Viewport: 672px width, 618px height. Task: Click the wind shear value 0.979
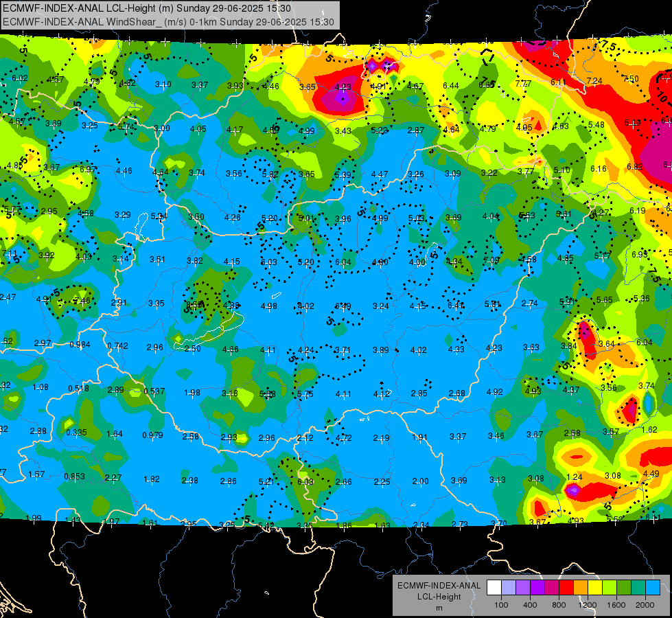(x=152, y=435)
